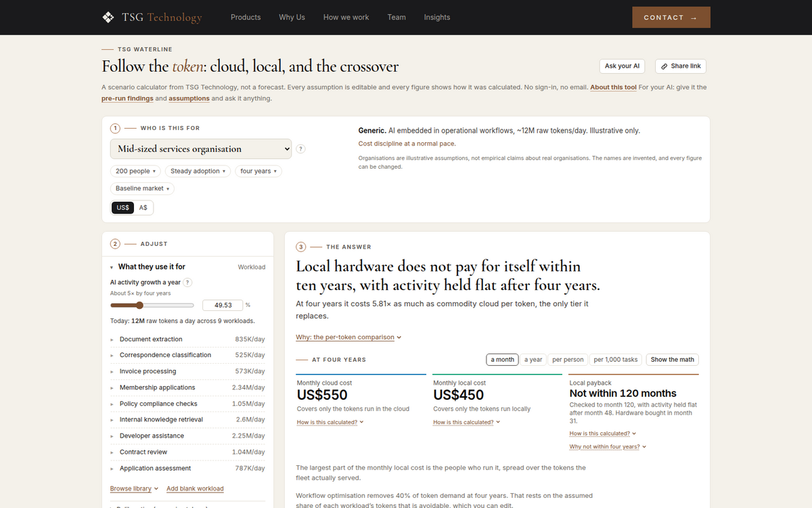Click the 'Add blank workload' link
812x508 pixels.
point(195,489)
